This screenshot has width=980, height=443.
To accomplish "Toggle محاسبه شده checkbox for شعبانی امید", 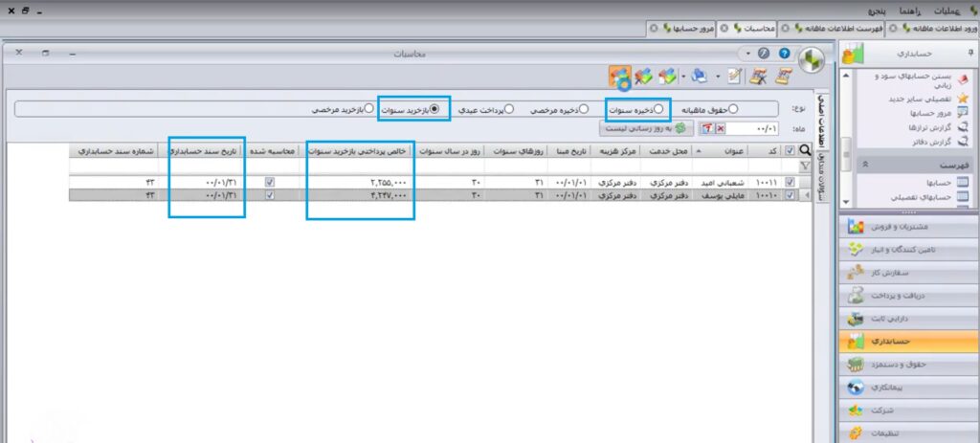I will pyautogui.click(x=270, y=183).
